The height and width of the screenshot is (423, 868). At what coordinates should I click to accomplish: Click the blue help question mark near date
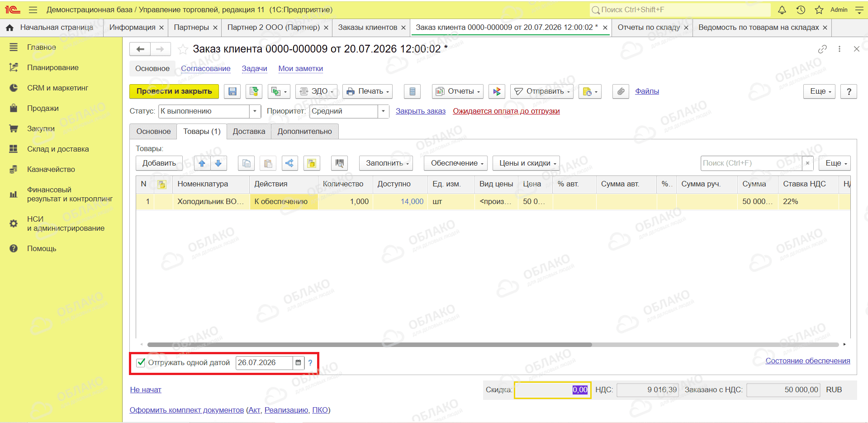click(310, 363)
